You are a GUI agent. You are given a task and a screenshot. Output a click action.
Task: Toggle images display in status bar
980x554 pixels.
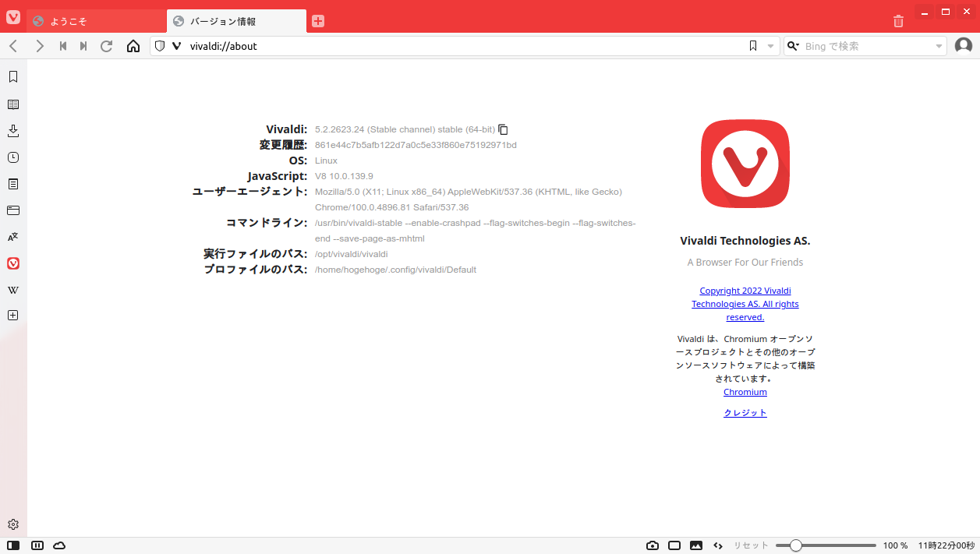pyautogui.click(x=696, y=545)
